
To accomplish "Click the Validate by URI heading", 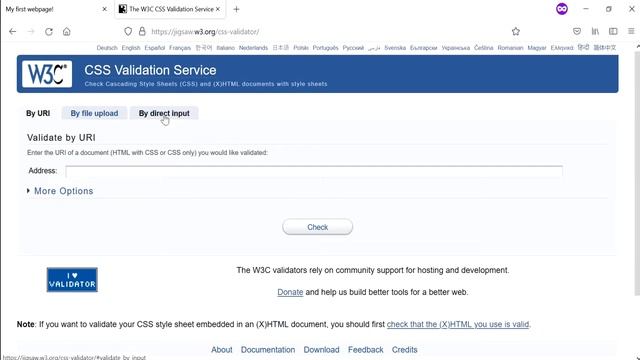I will pyautogui.click(x=61, y=138).
